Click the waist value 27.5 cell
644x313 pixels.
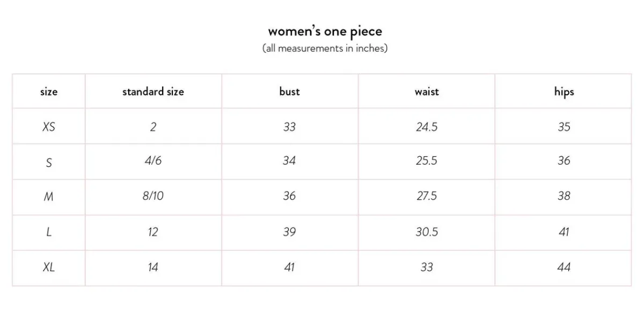(427, 196)
